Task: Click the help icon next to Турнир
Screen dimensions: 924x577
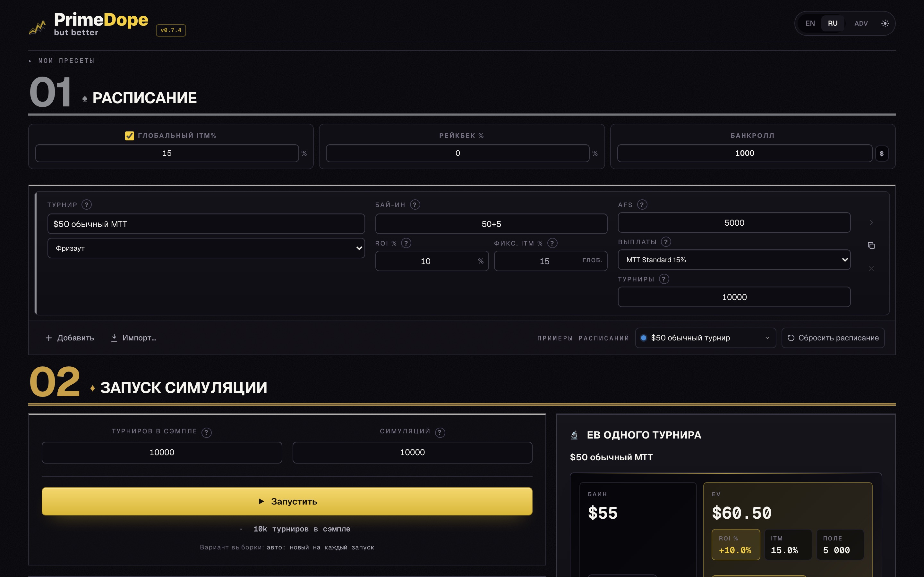Action: tap(87, 205)
